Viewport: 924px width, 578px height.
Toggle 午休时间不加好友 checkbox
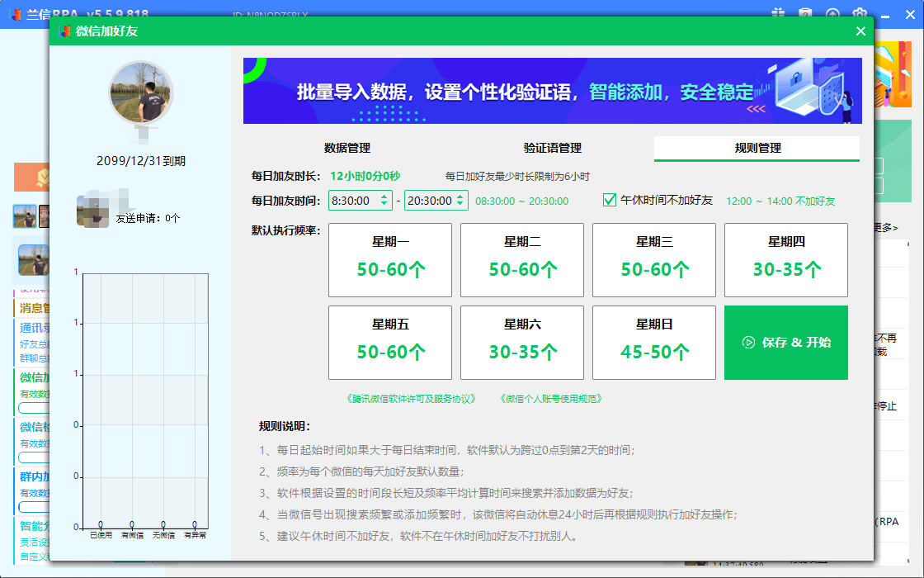click(610, 200)
